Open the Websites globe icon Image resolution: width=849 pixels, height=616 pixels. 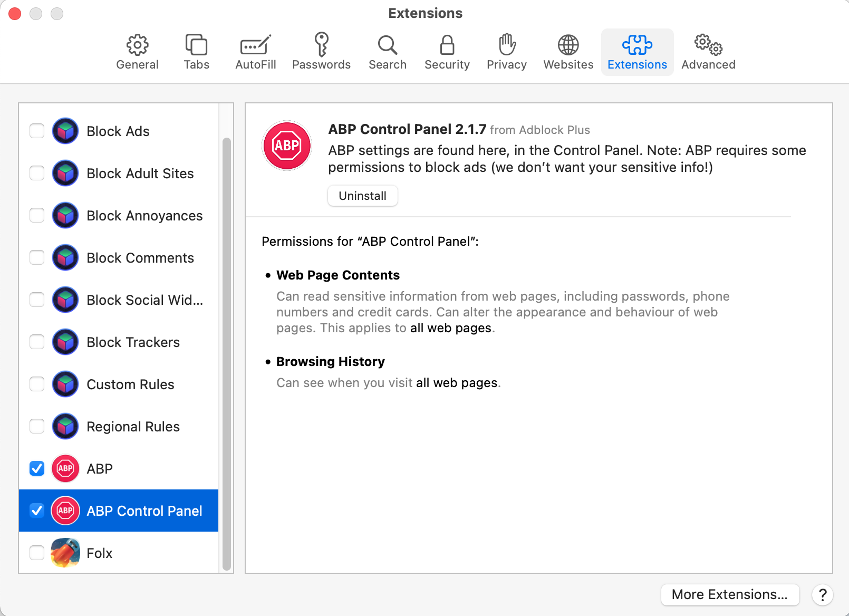(568, 45)
